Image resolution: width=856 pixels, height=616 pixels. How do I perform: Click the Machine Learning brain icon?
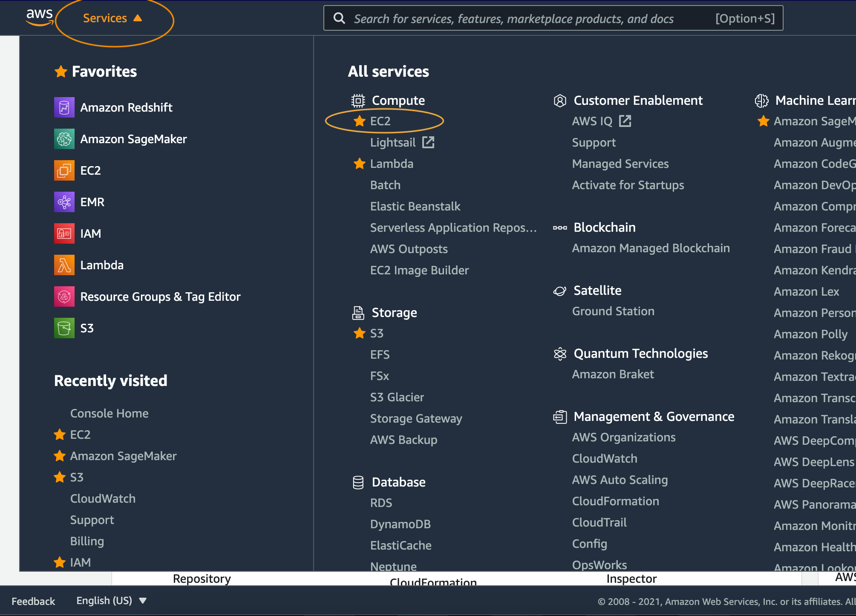[762, 101]
